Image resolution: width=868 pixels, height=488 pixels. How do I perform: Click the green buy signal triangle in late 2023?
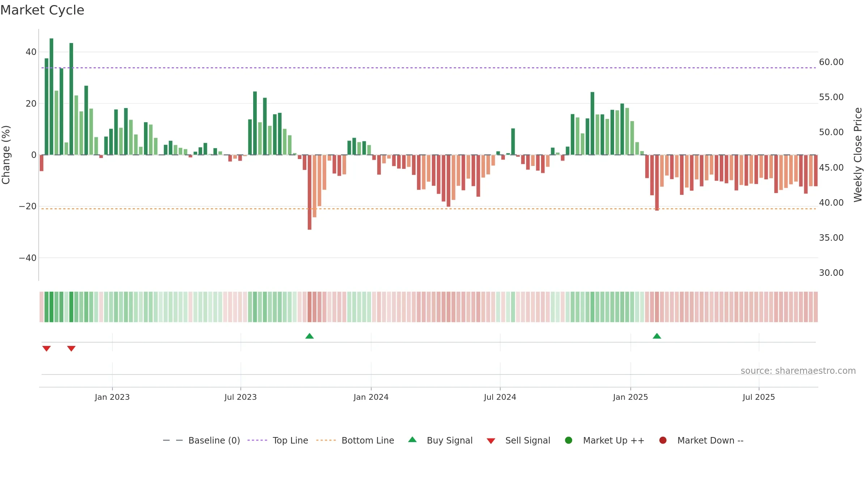point(310,336)
